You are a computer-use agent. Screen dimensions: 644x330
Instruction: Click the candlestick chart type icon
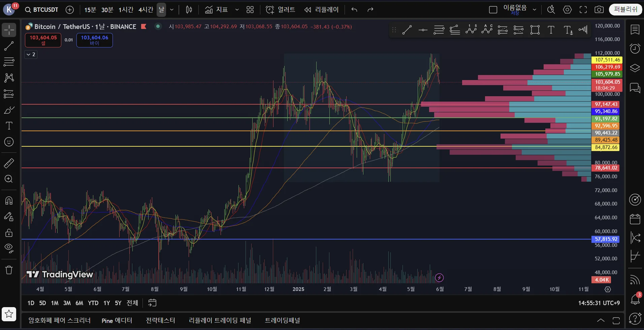pos(189,10)
